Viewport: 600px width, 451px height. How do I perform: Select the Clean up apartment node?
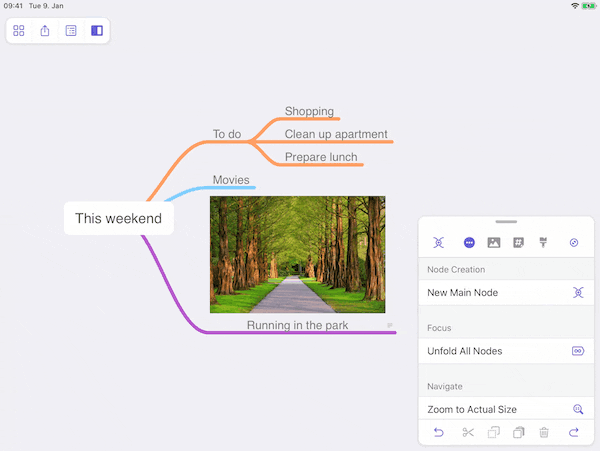(336, 134)
